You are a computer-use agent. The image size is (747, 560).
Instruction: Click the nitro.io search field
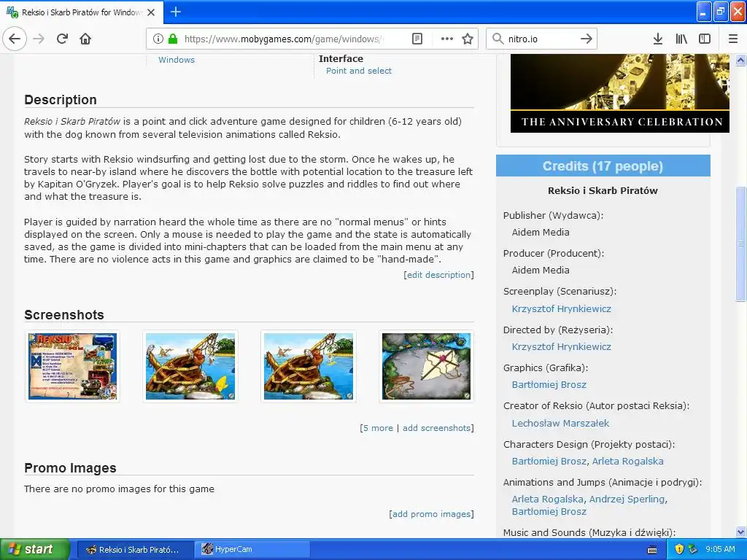(x=542, y=39)
